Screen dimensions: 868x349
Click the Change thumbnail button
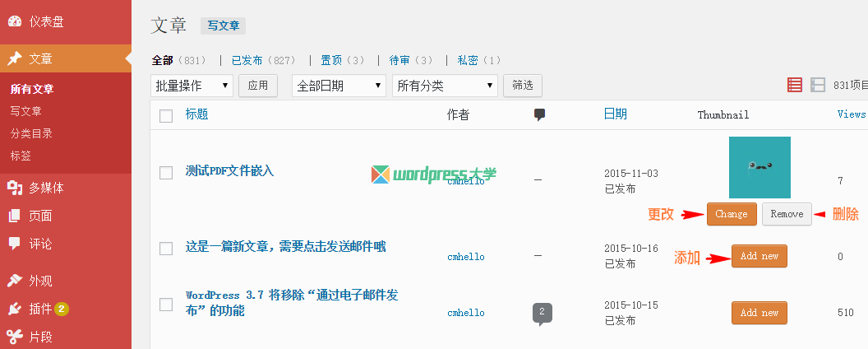click(x=731, y=214)
